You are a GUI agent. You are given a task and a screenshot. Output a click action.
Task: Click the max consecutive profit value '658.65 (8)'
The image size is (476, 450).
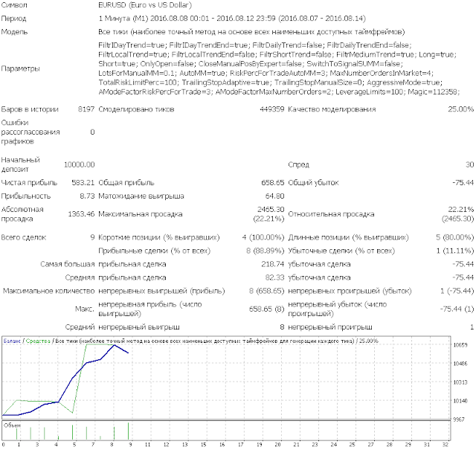pyautogui.click(x=267, y=309)
